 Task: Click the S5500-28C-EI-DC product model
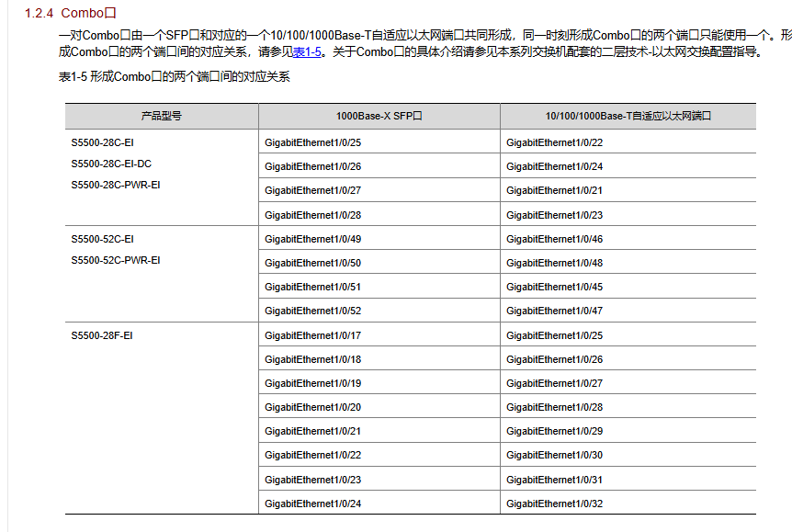pyautogui.click(x=111, y=164)
